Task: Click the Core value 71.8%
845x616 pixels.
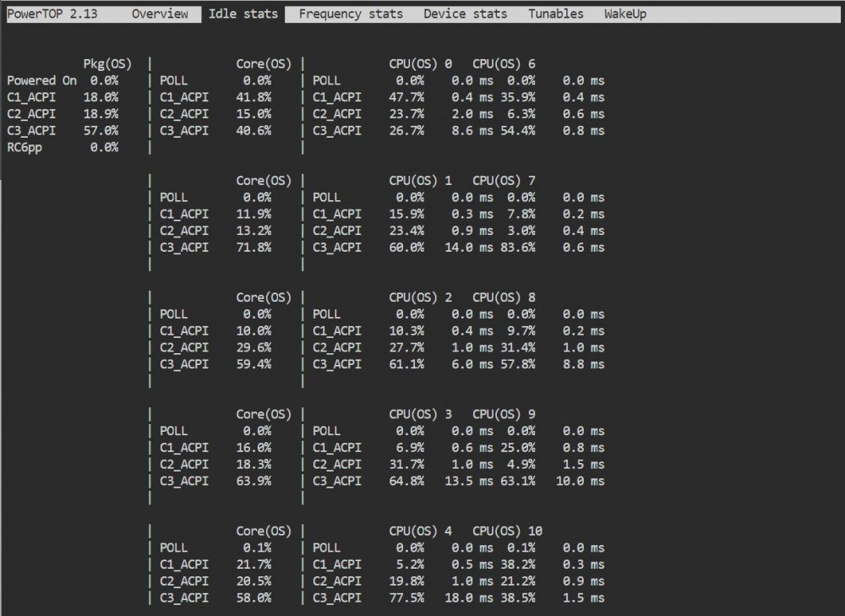Action: (x=253, y=248)
